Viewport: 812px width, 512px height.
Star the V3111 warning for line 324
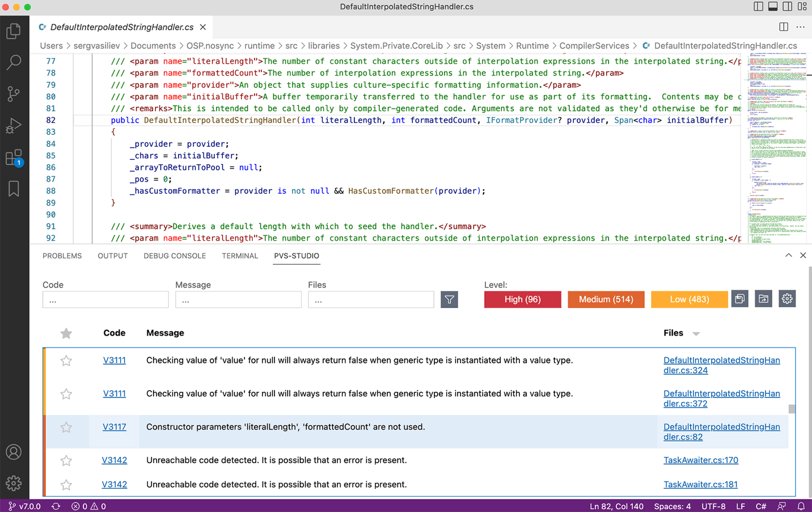pos(66,361)
